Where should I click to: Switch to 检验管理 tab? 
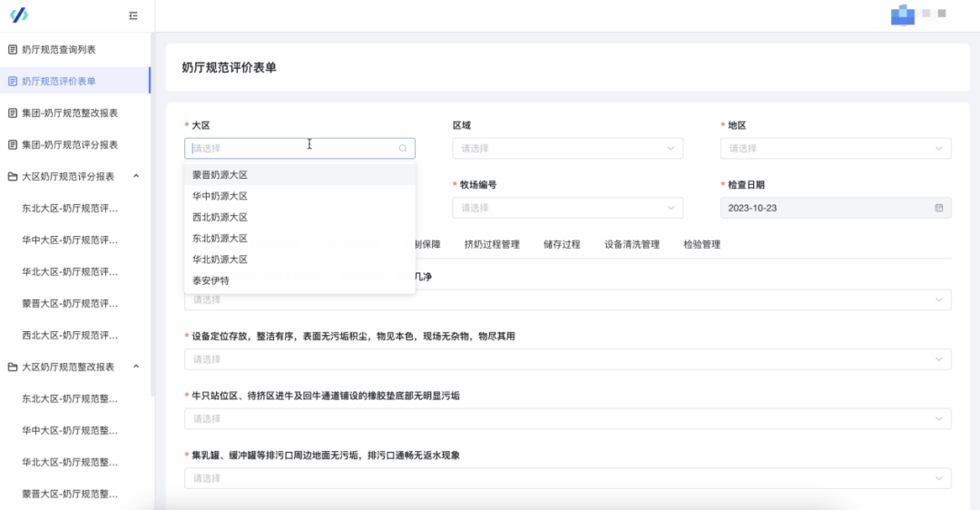701,244
